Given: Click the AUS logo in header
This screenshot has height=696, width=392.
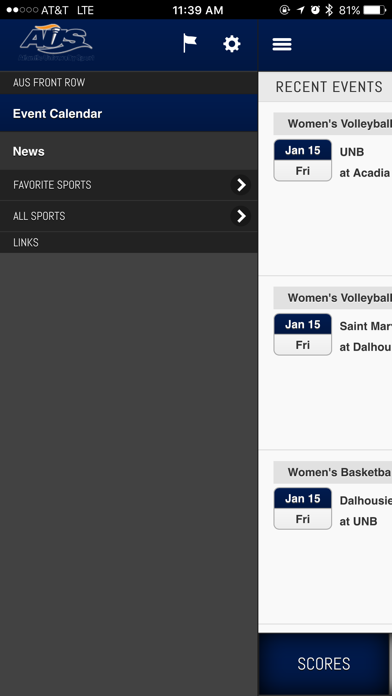Looking at the screenshot, I should tap(56, 43).
